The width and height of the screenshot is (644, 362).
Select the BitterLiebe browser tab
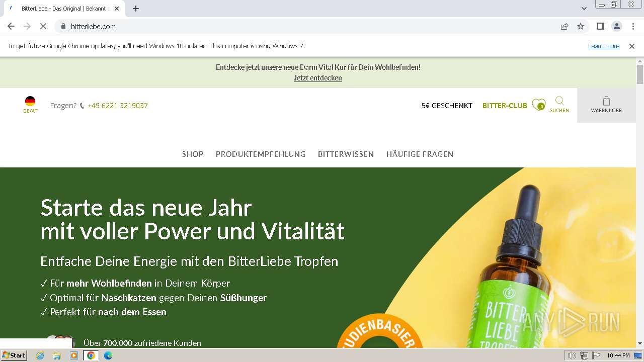(x=64, y=9)
